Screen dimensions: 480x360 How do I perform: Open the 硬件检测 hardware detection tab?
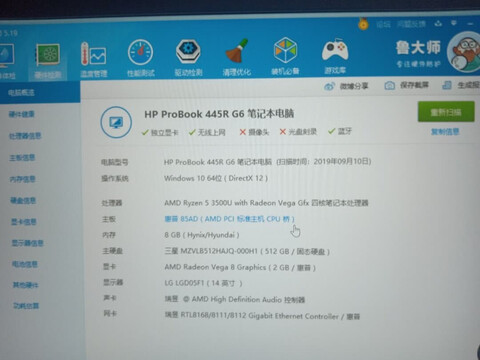[x=48, y=61]
